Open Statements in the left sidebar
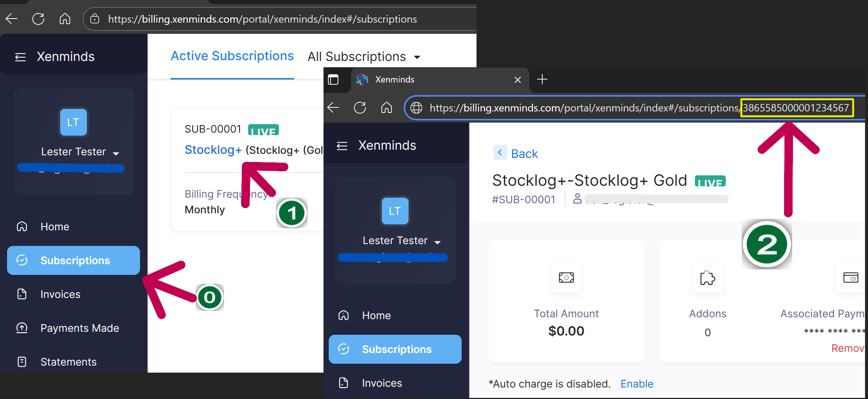The height and width of the screenshot is (399, 868). [x=68, y=362]
